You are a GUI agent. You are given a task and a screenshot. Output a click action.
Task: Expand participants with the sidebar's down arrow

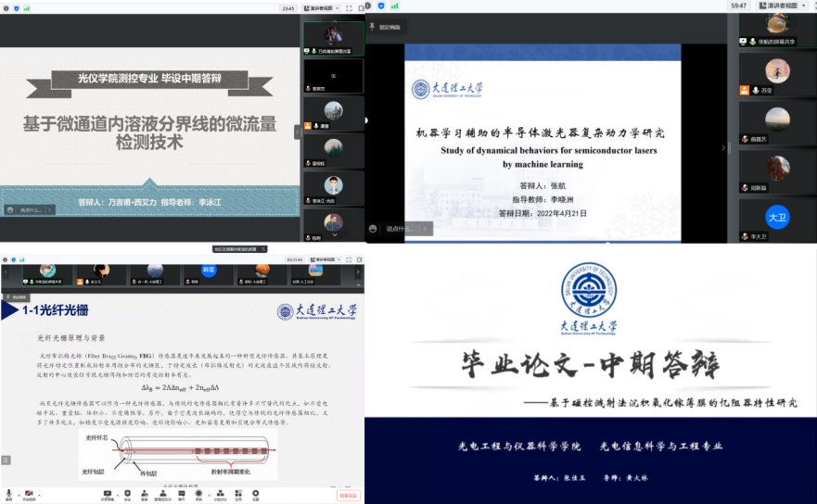click(335, 234)
